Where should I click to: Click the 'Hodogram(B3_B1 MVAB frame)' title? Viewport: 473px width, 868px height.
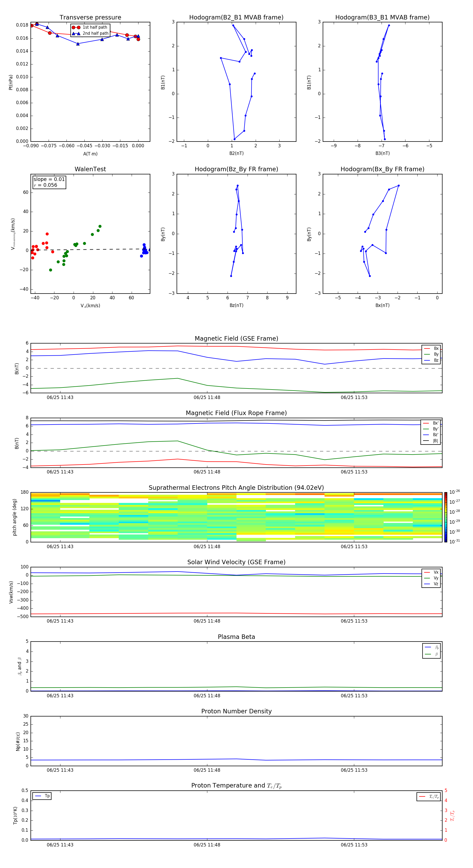(x=382, y=18)
